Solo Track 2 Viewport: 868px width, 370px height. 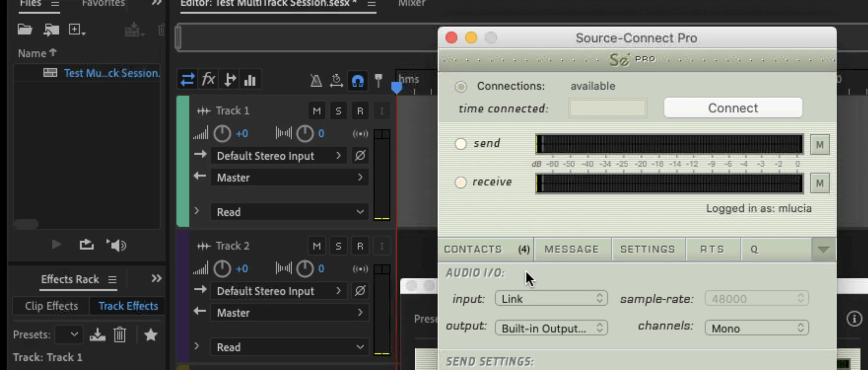[338, 246]
